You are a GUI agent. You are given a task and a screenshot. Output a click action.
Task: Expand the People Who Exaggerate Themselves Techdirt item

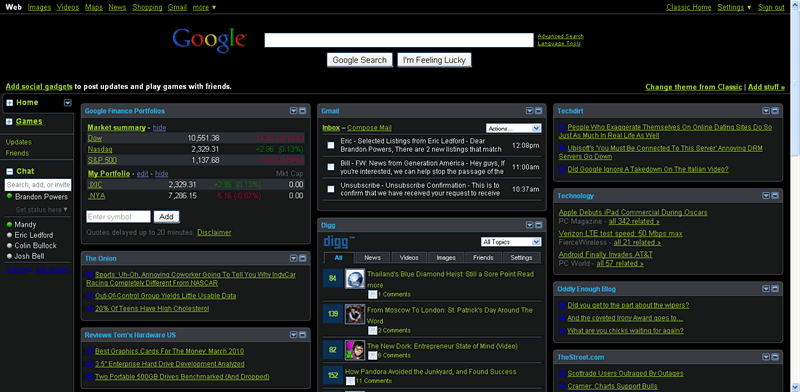(x=562, y=127)
